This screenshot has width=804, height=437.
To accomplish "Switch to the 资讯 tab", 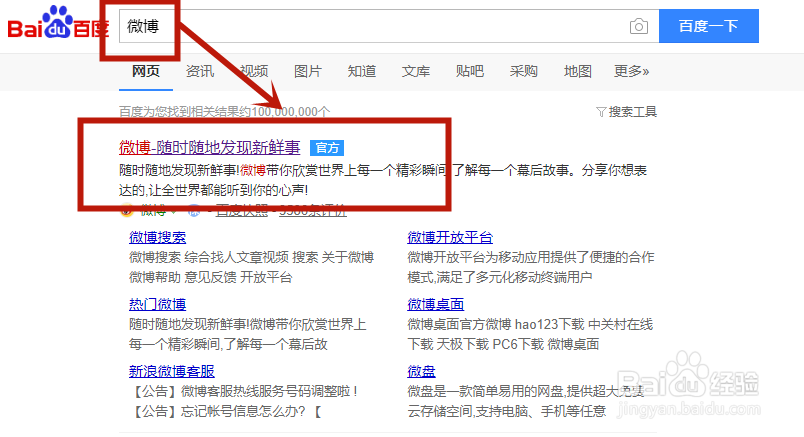I will click(x=199, y=71).
